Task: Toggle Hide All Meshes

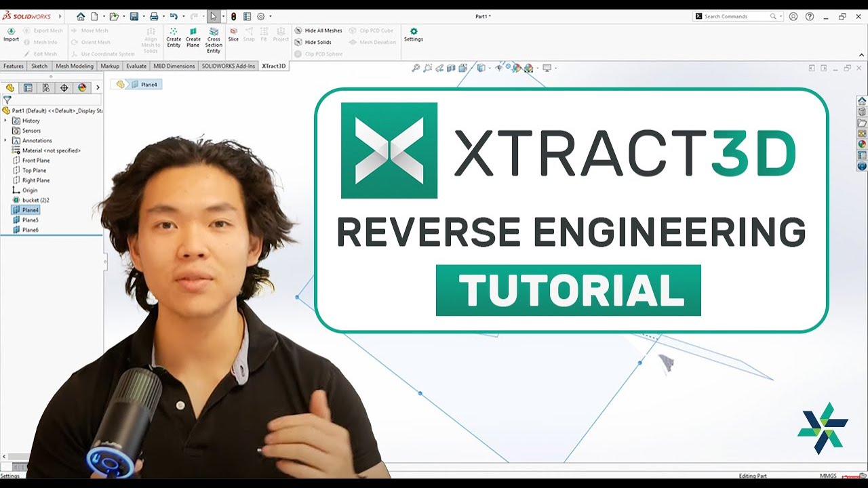Action: [318, 30]
